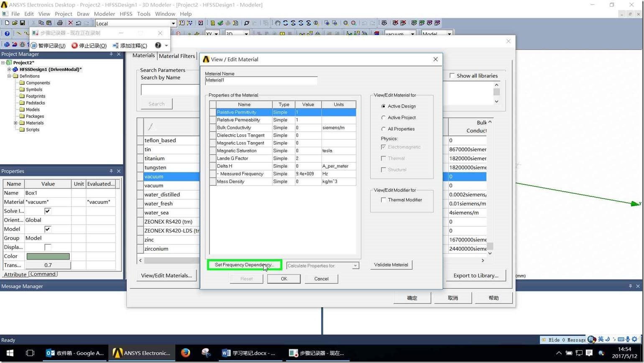Select All Properties radio button

[383, 129]
